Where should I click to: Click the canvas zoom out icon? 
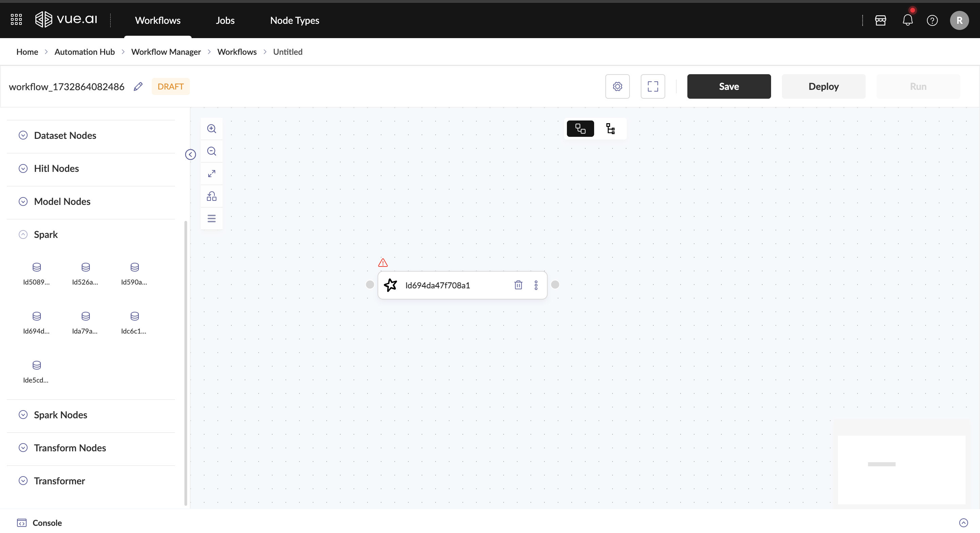(212, 151)
